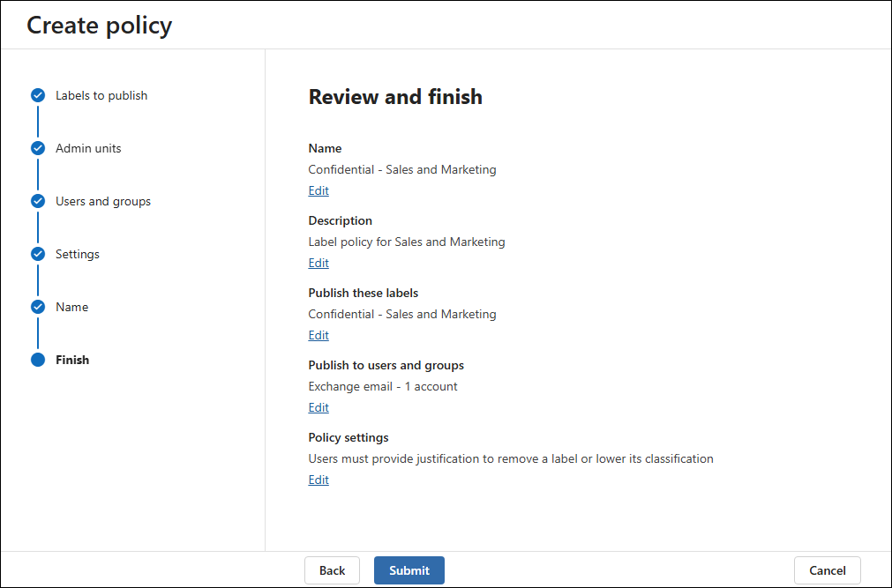This screenshot has width=892, height=588.
Task: Cancel policy creation
Action: [x=827, y=570]
